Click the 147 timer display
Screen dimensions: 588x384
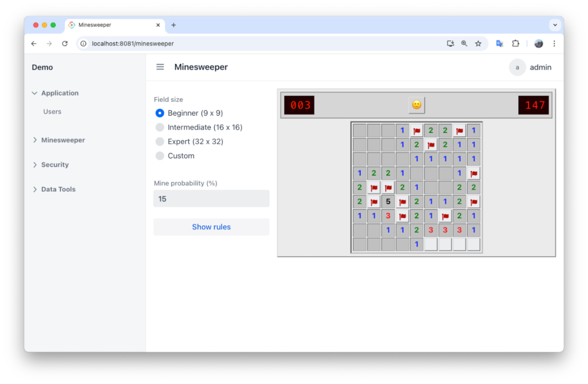click(x=534, y=105)
